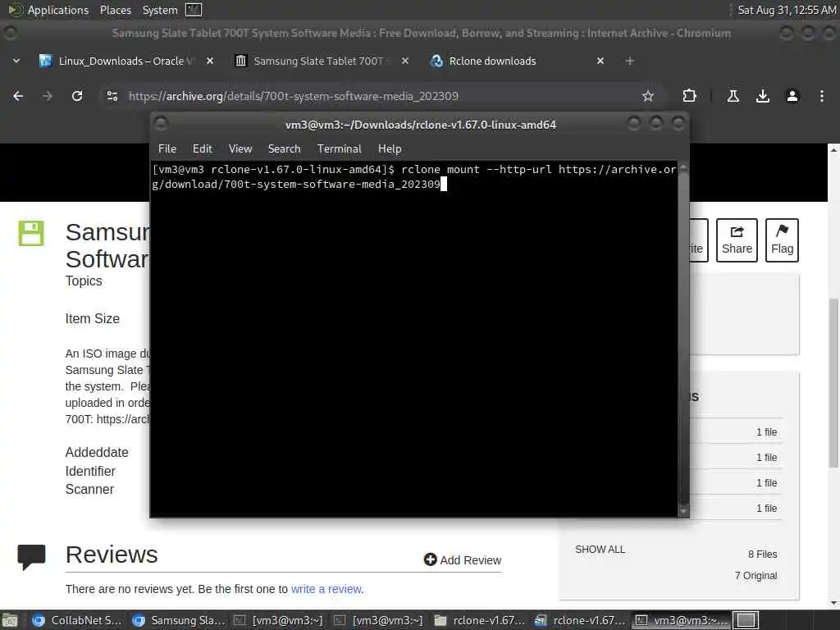This screenshot has height=630, width=840.
Task: Switch to first [vm3@vm3:~] taskbar terminal
Action: [x=279, y=620]
